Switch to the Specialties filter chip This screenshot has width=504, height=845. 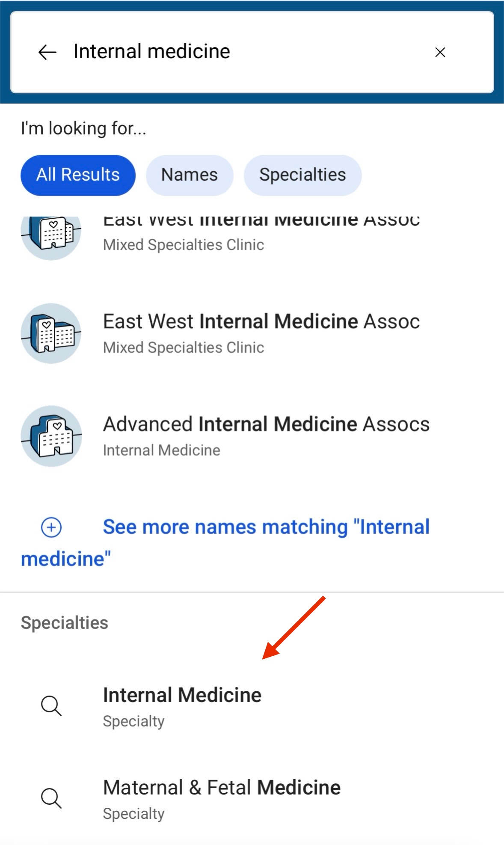click(x=302, y=175)
